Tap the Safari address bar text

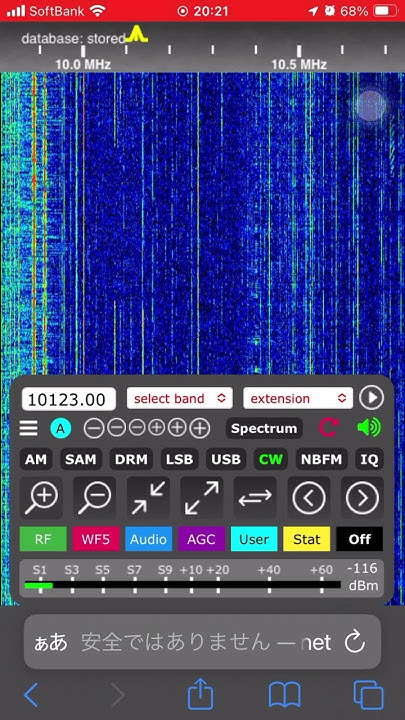point(206,642)
